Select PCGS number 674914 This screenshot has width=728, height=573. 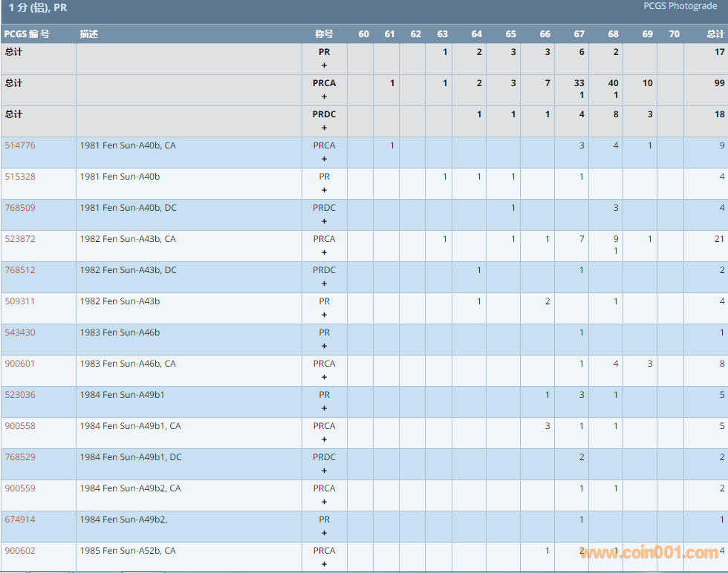[20, 520]
